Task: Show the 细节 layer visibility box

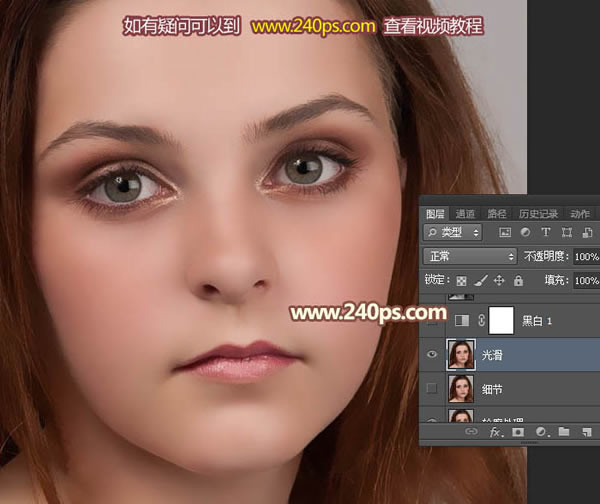Action: [432, 388]
